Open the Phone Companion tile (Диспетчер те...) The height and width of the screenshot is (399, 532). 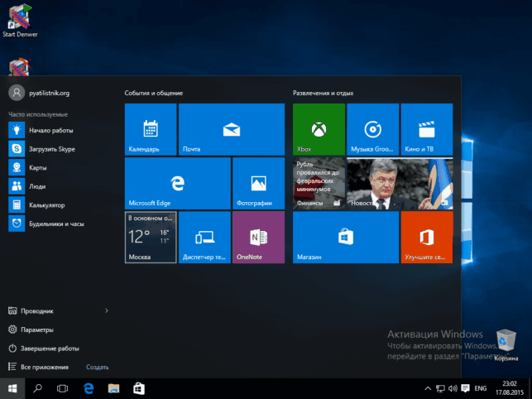pyautogui.click(x=204, y=238)
